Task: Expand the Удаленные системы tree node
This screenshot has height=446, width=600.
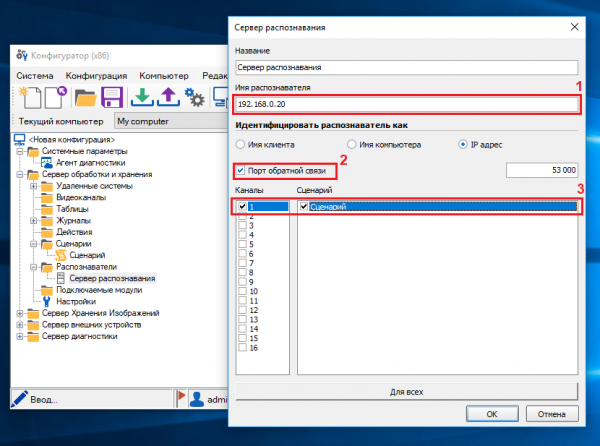Action: coord(33,186)
